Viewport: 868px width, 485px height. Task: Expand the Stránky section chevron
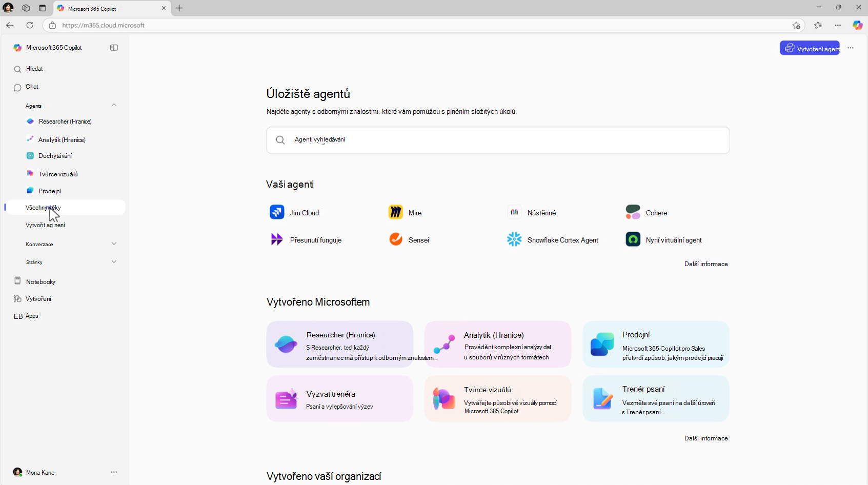[x=114, y=261]
